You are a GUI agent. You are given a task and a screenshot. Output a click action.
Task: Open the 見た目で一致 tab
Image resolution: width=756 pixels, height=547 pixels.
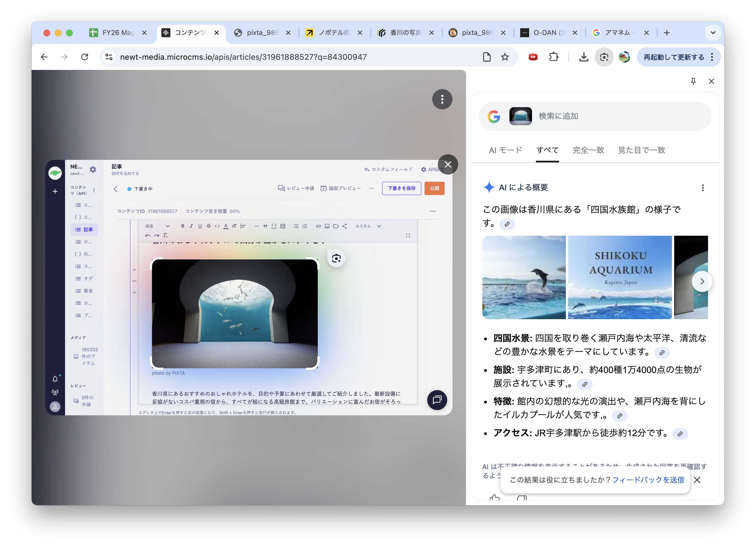click(x=641, y=150)
